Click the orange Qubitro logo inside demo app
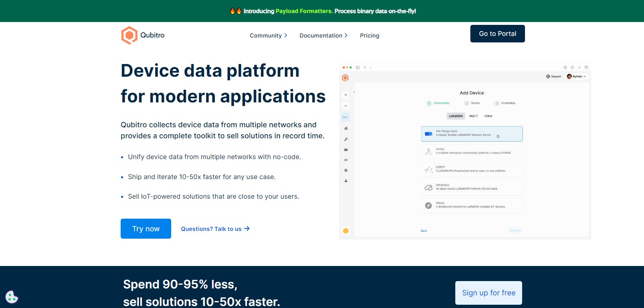The width and height of the screenshot is (644, 308). 345,78
